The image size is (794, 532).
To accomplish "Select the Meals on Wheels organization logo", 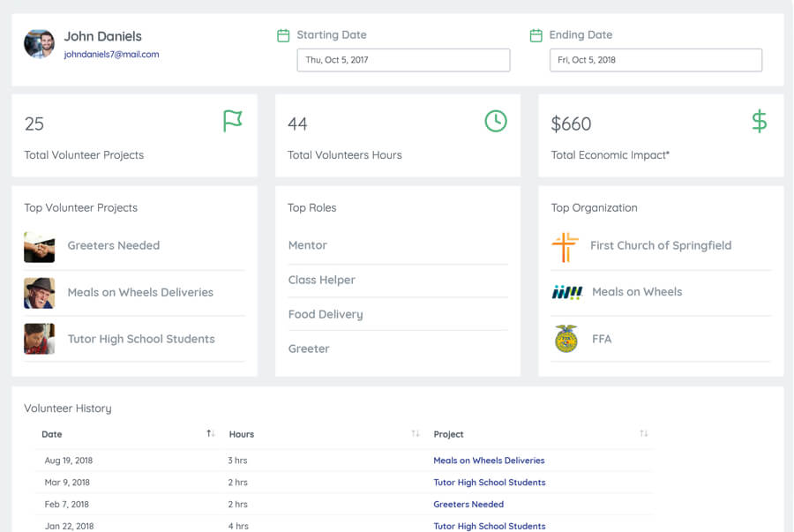I will [567, 292].
